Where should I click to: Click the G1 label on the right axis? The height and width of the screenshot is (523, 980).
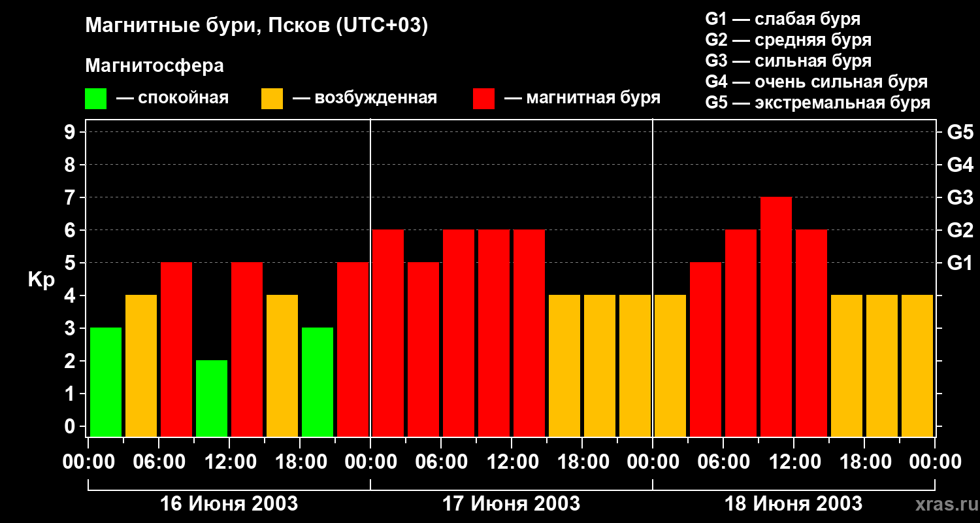[960, 263]
